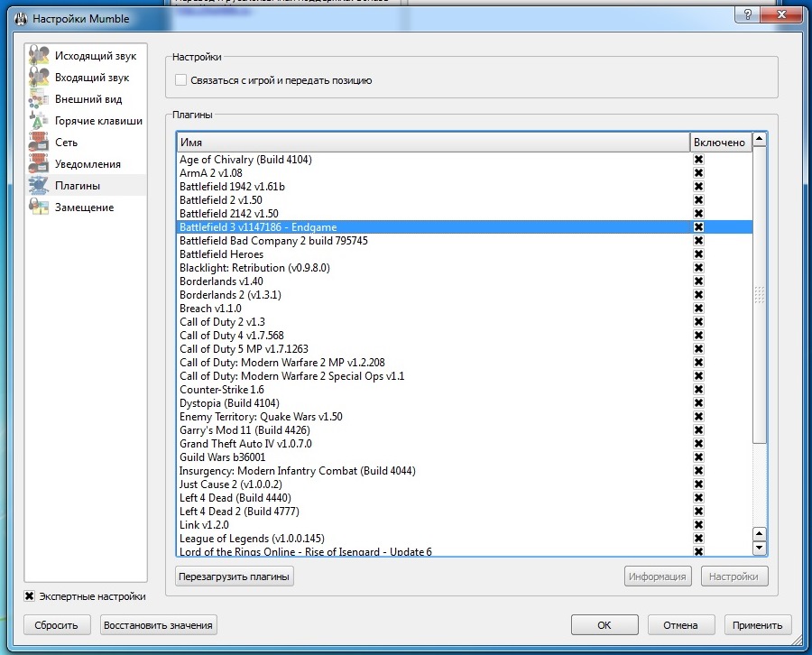The image size is (812, 655).
Task: Toggle enabled box for Counter-Strike 1.6
Action: (x=698, y=390)
